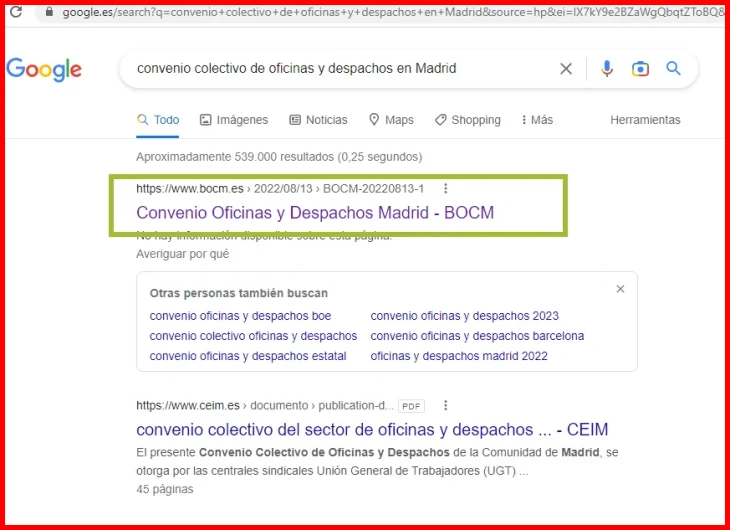
Task: Search 'oficinas y despachos madrid 2022'
Action: click(x=459, y=356)
